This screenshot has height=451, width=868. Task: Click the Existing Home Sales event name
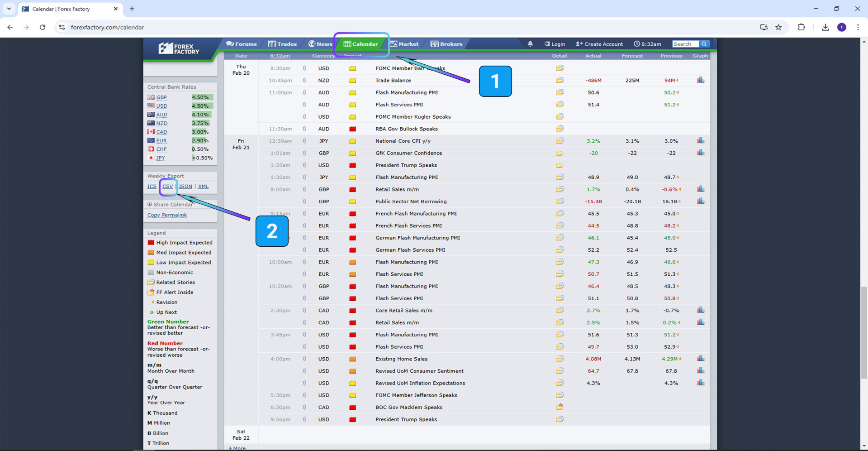pos(401,359)
